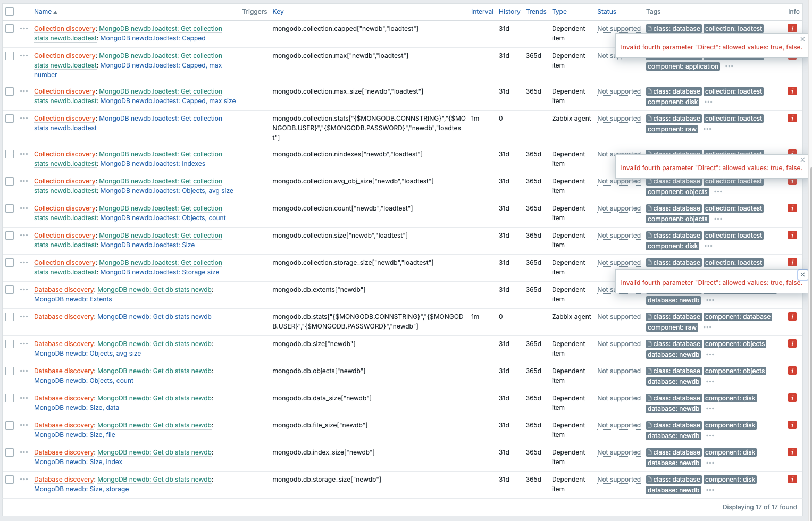Close the error tooltip beside the Capped item
The width and height of the screenshot is (812, 521).
(x=802, y=39)
